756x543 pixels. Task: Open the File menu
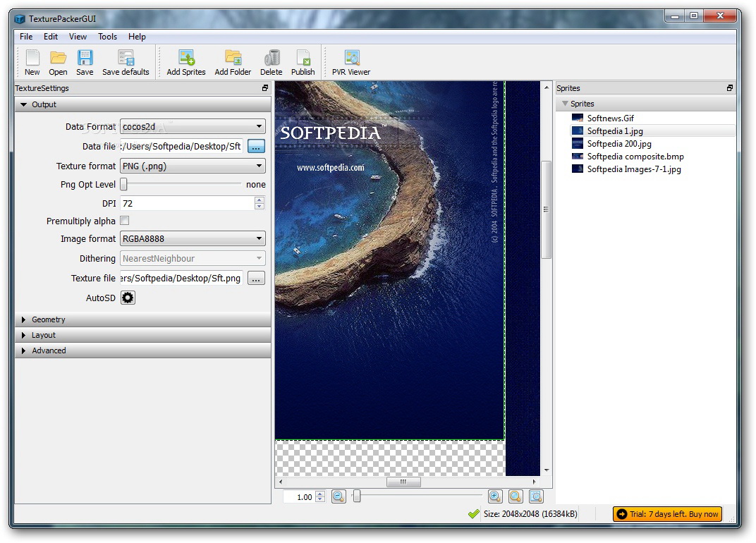point(26,37)
